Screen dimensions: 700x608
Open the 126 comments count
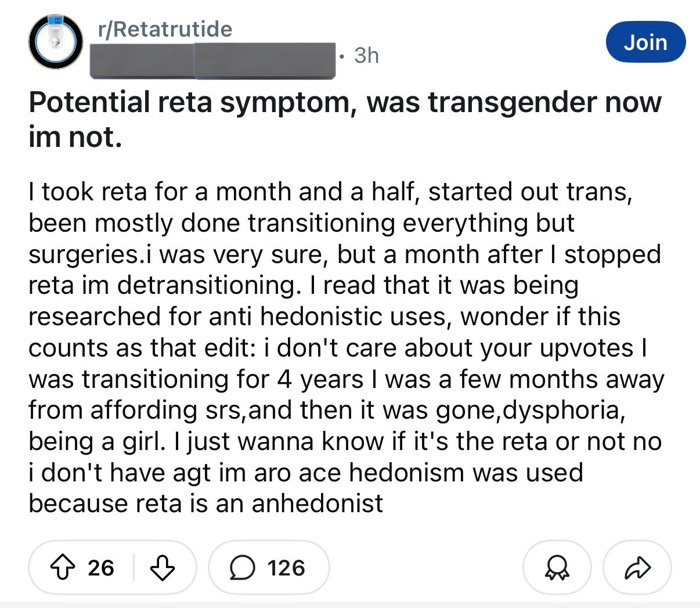pos(286,567)
